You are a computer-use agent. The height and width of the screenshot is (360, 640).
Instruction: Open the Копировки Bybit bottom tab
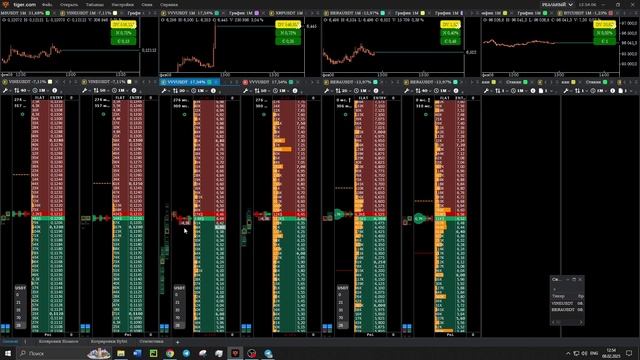point(109,341)
